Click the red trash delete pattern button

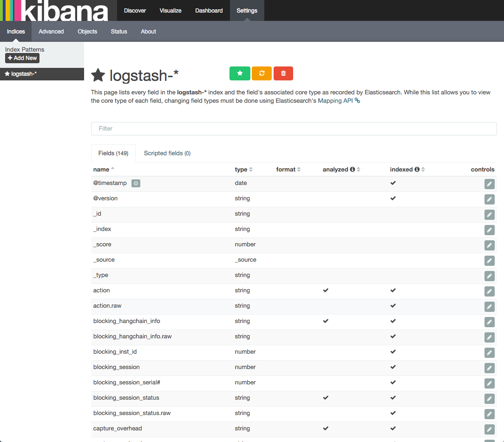283,73
